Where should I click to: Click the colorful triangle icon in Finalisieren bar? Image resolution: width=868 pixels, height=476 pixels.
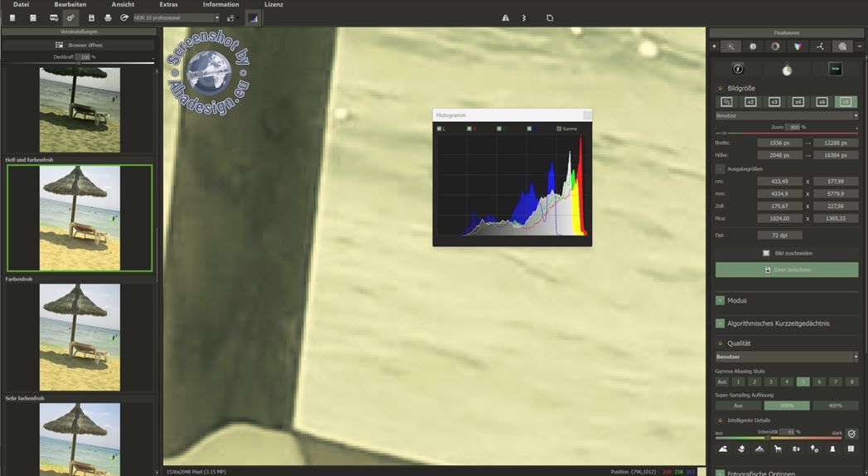pos(798,46)
